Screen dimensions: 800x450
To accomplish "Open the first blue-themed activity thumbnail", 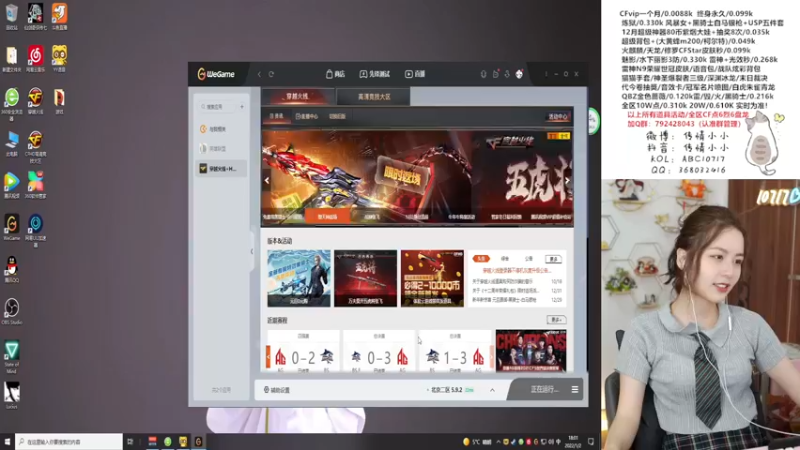I will [298, 278].
